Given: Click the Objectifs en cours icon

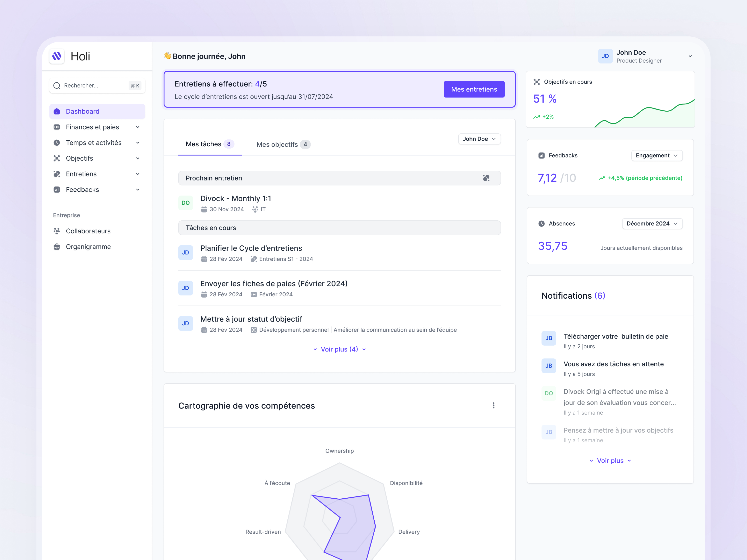Looking at the screenshot, I should pos(537,82).
